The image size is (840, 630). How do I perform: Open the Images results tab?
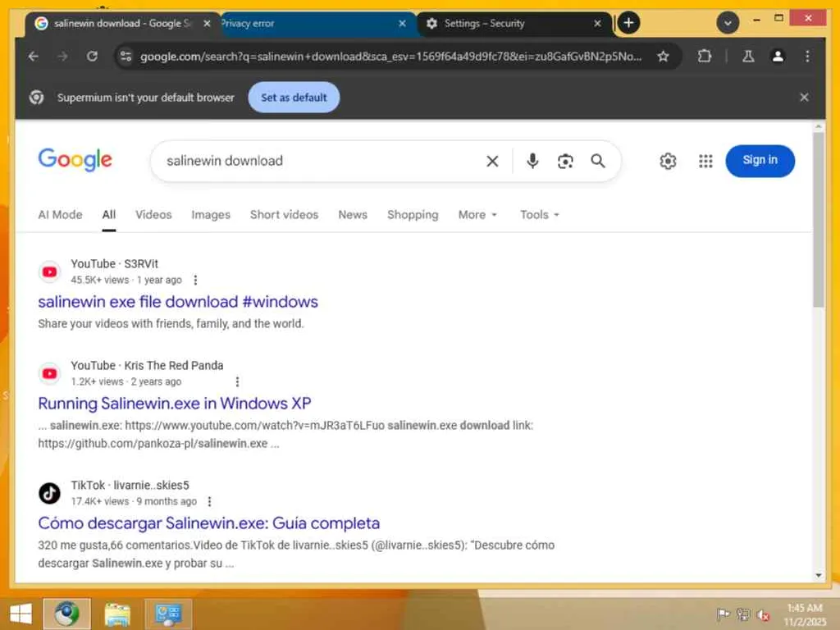[211, 215]
